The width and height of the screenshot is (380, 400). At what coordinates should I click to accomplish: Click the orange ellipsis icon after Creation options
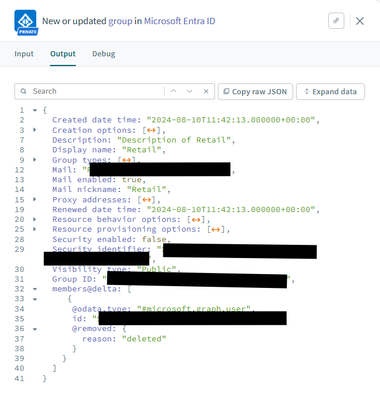[x=151, y=130]
